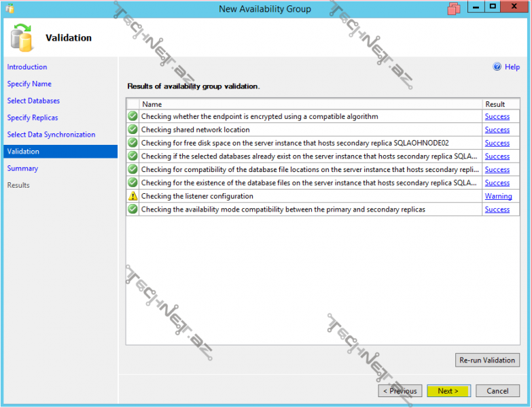Click green check icon for endpoint encryption check
Screen dimensions: 532x408
[132, 116]
